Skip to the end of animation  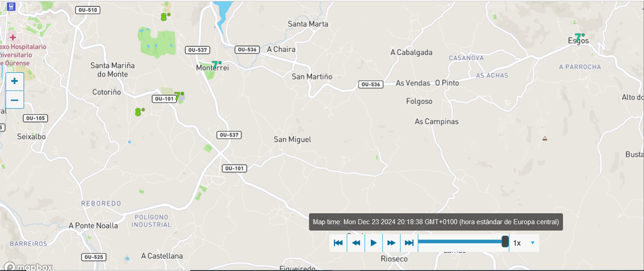point(409,243)
